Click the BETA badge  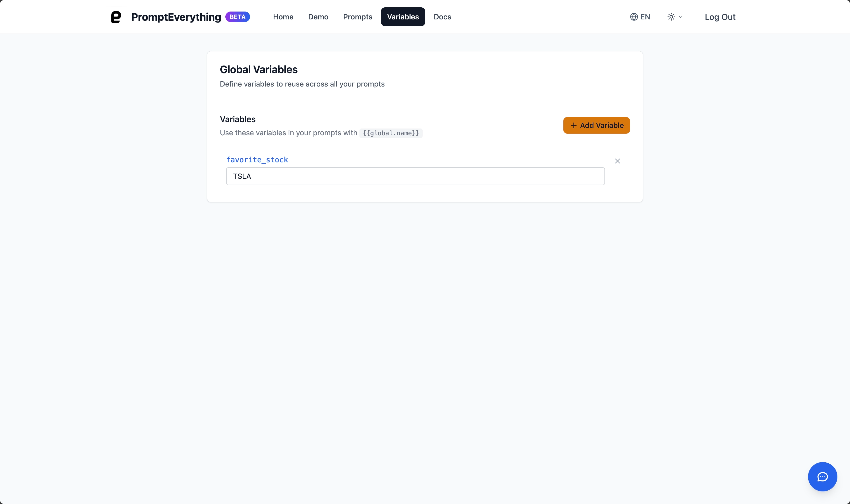(237, 17)
